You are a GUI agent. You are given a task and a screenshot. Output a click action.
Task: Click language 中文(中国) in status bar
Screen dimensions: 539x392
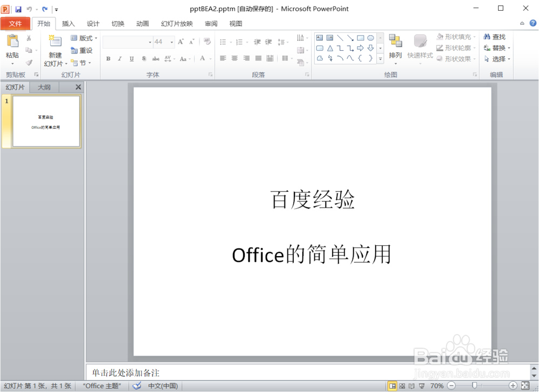pos(163,386)
